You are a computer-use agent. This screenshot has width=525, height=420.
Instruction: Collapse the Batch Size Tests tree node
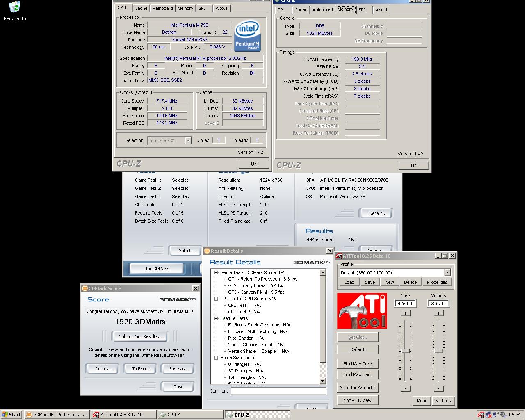[x=216, y=358]
